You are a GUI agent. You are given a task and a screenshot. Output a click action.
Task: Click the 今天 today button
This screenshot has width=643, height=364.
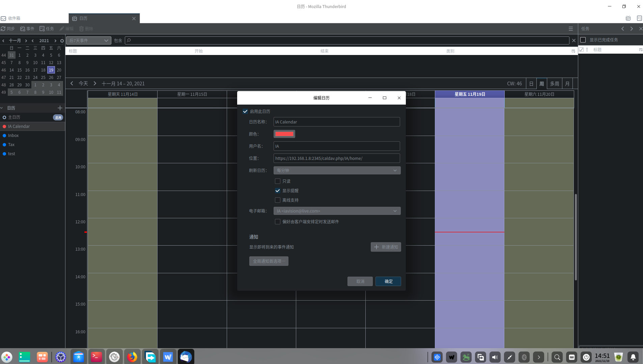coord(83,83)
